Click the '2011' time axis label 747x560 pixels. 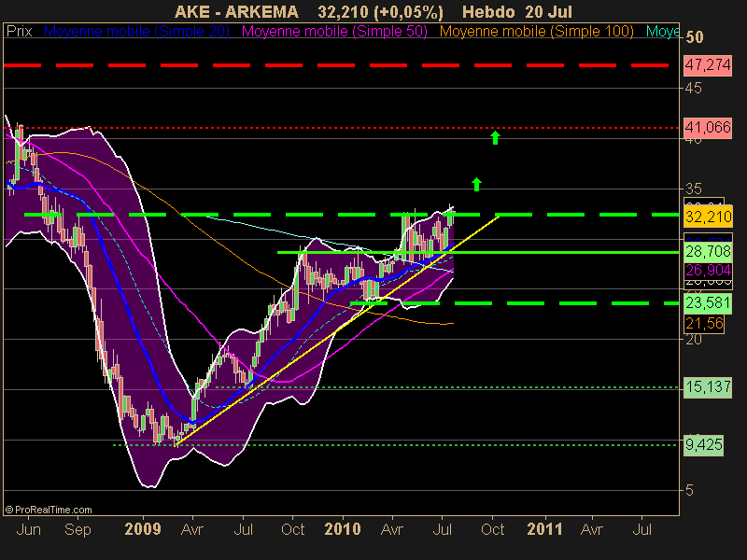[544, 529]
